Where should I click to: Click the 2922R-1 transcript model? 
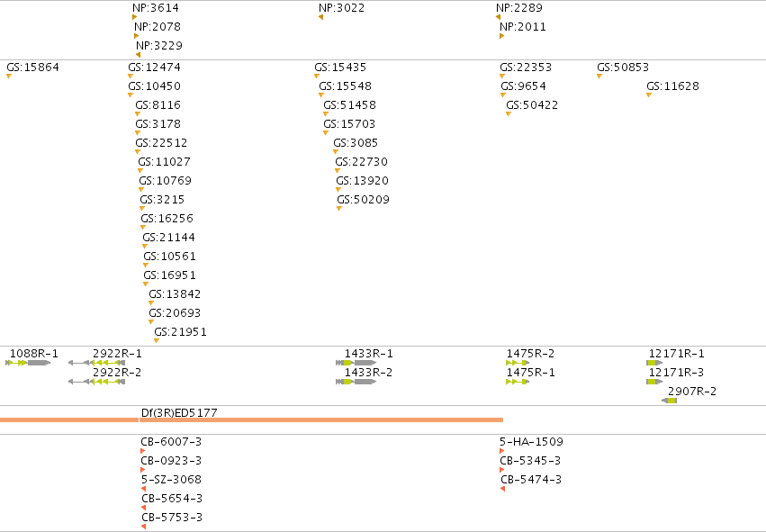[96, 363]
